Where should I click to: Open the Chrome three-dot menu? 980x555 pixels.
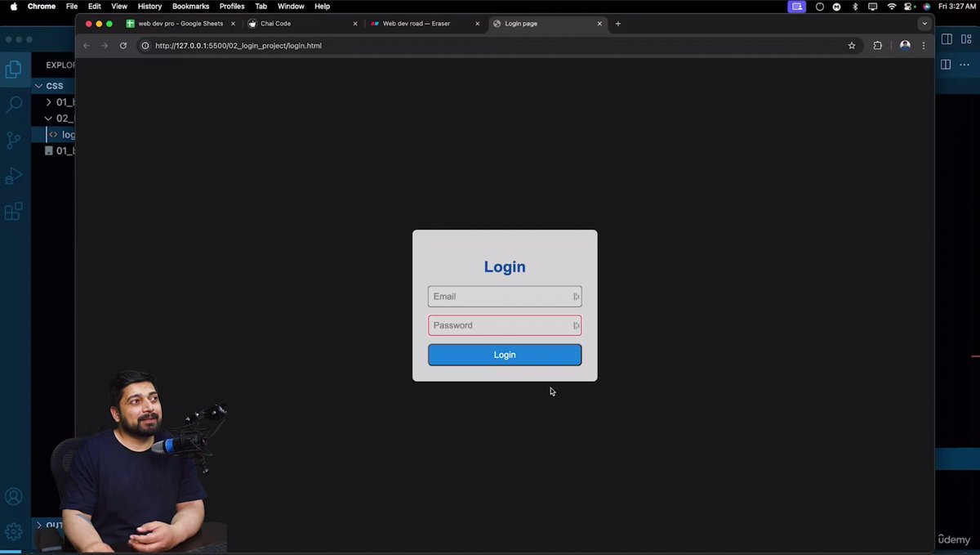[x=924, y=46]
